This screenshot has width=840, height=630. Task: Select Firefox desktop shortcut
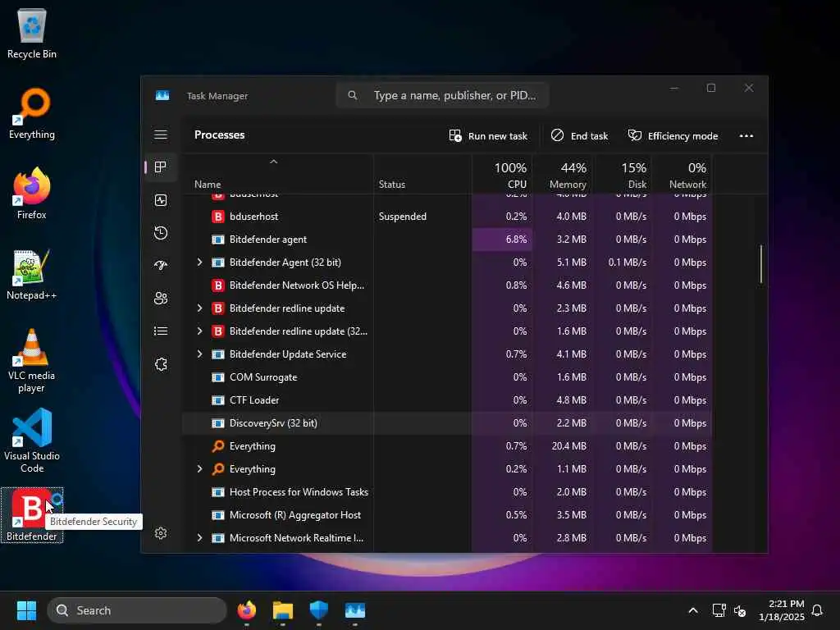(x=32, y=194)
